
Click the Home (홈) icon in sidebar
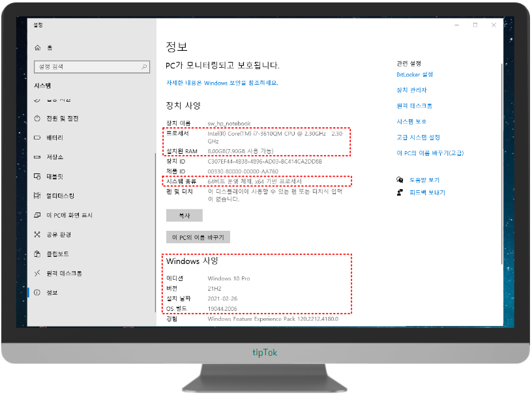point(38,48)
